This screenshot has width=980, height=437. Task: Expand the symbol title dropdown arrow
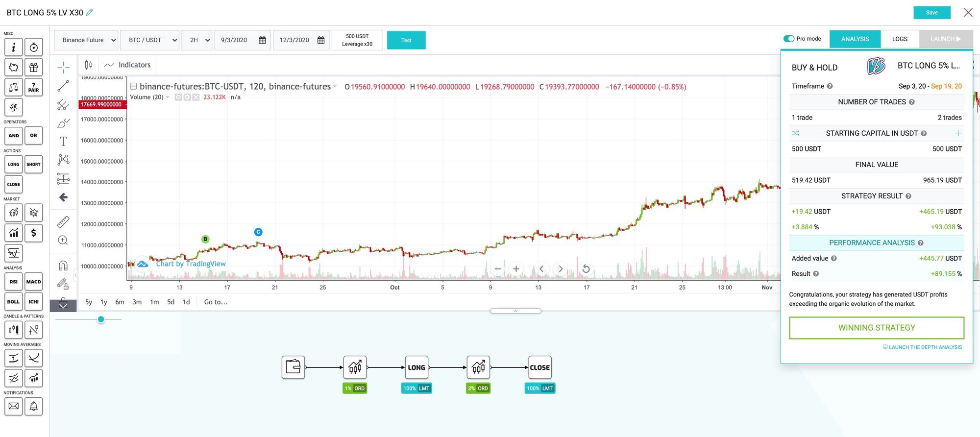[x=335, y=87]
